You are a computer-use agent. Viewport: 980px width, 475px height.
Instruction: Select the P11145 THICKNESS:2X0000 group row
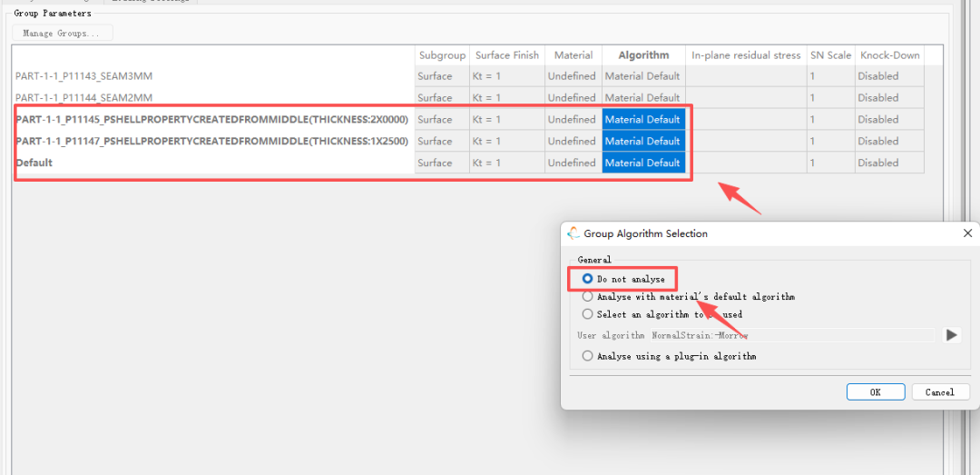point(213,120)
